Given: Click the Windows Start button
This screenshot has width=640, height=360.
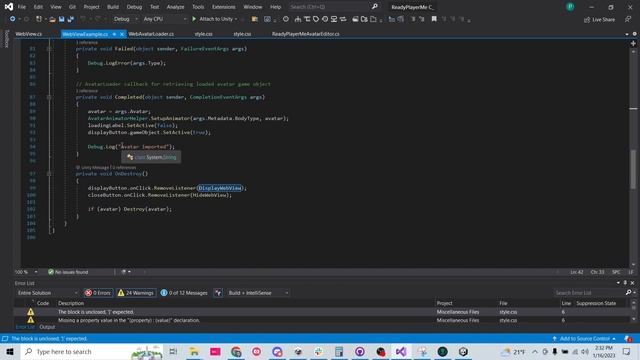Looking at the screenshot, I should [x=10, y=351].
